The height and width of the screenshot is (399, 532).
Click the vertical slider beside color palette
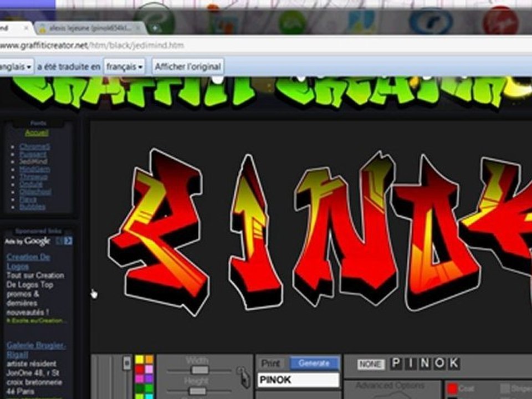(x=127, y=363)
